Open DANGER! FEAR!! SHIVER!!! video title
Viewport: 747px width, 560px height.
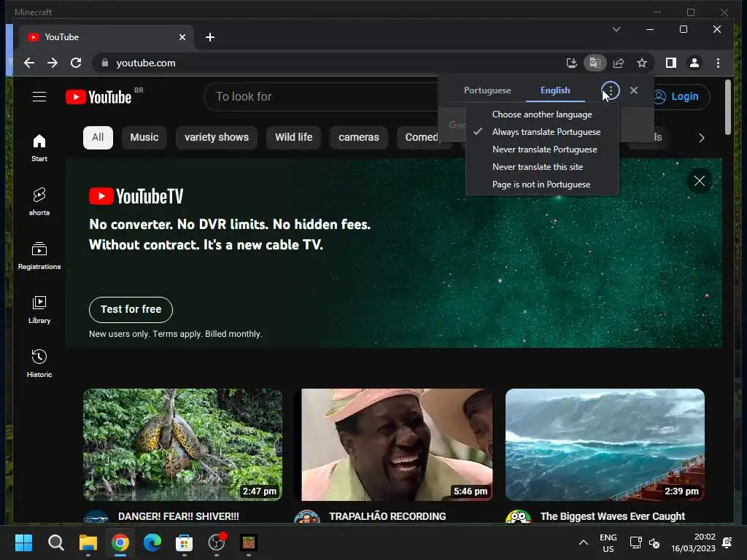tap(179, 516)
